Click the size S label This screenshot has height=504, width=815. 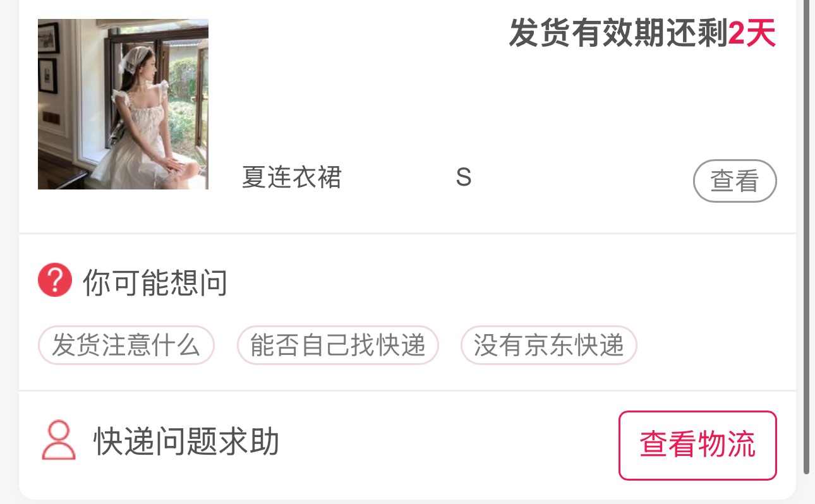coord(464,177)
